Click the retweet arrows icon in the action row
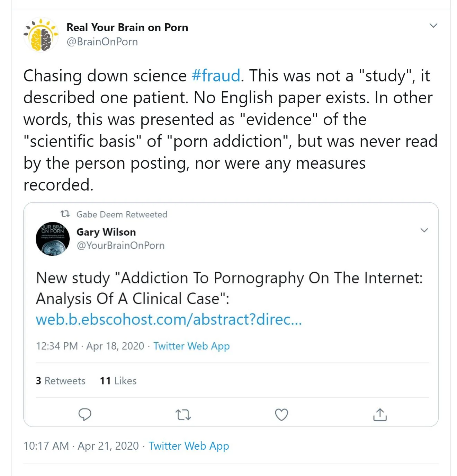The image size is (457, 476). (183, 414)
